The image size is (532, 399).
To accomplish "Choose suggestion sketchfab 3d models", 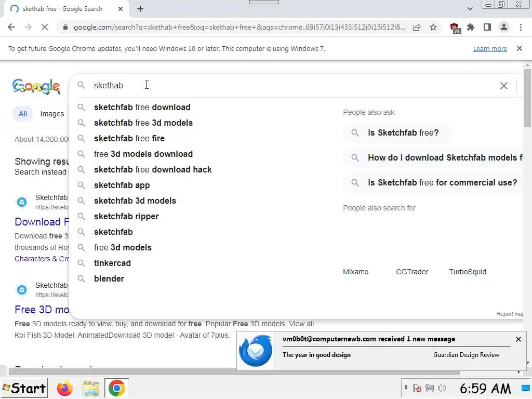I will coord(204,201).
